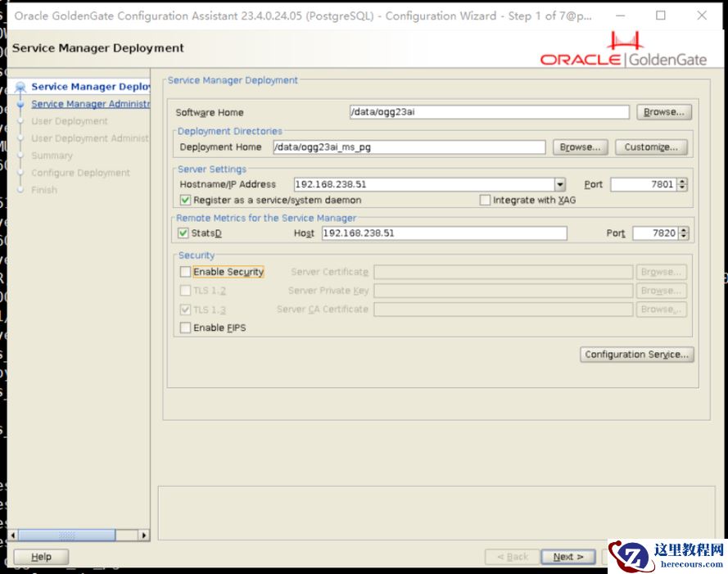Decrease StatsD port with down arrow

[684, 237]
